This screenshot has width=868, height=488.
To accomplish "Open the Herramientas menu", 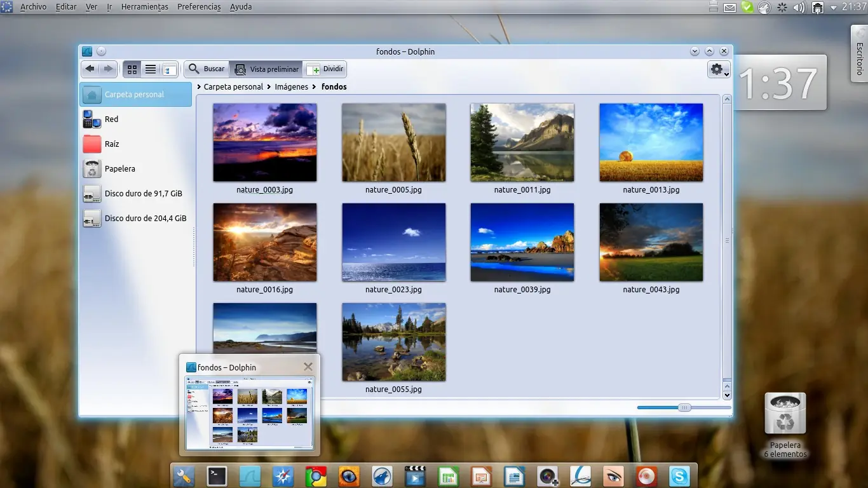I will tap(144, 7).
